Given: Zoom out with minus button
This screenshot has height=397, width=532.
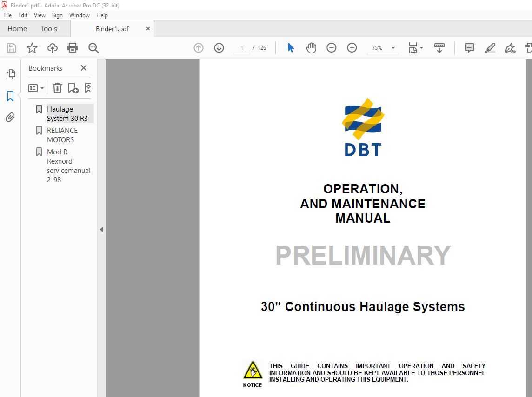Looking at the screenshot, I should click(332, 48).
